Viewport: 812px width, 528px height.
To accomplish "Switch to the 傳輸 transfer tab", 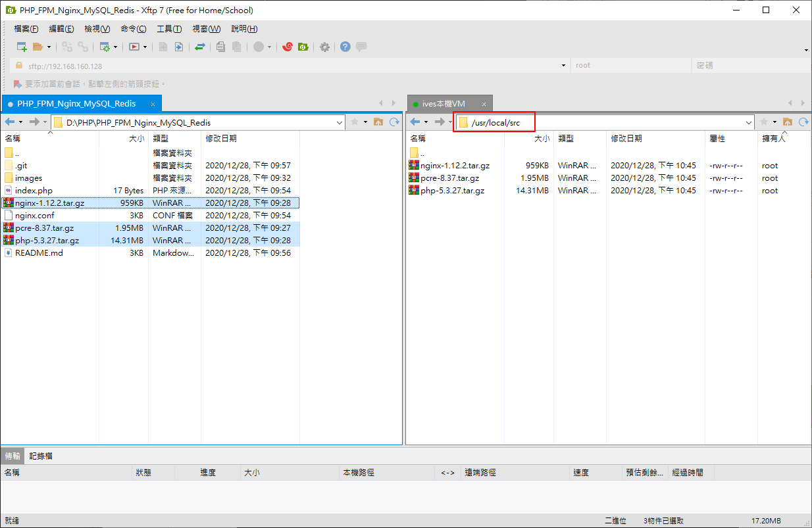I will [x=13, y=456].
